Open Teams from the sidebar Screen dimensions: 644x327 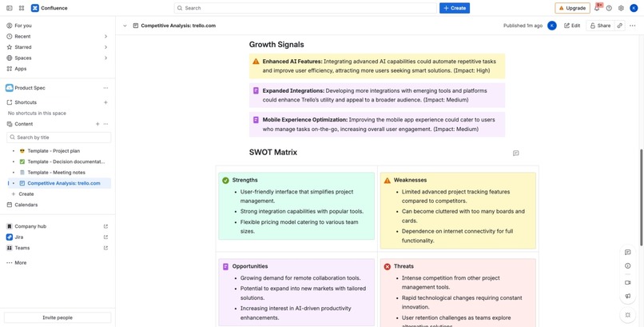(22, 248)
